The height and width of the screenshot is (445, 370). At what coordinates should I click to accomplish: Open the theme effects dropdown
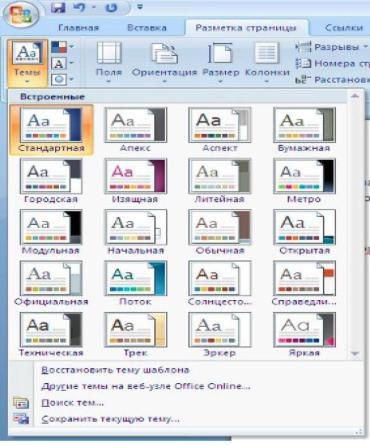(x=62, y=79)
